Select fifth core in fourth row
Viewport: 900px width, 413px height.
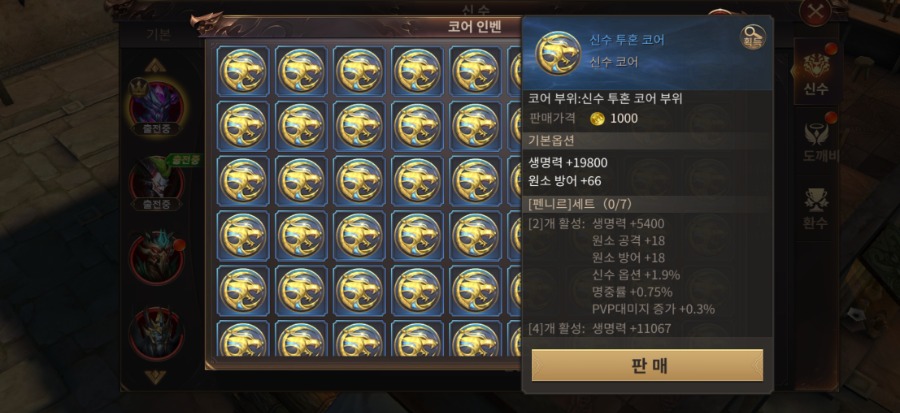476,235
